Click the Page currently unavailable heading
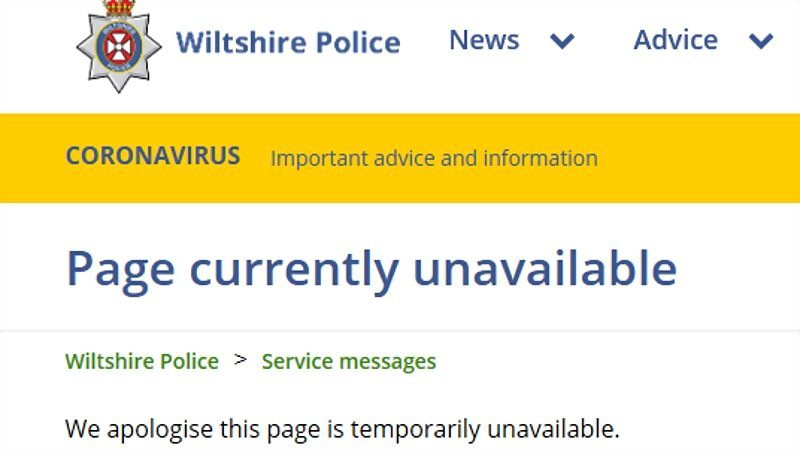This screenshot has width=800, height=454. tap(371, 270)
